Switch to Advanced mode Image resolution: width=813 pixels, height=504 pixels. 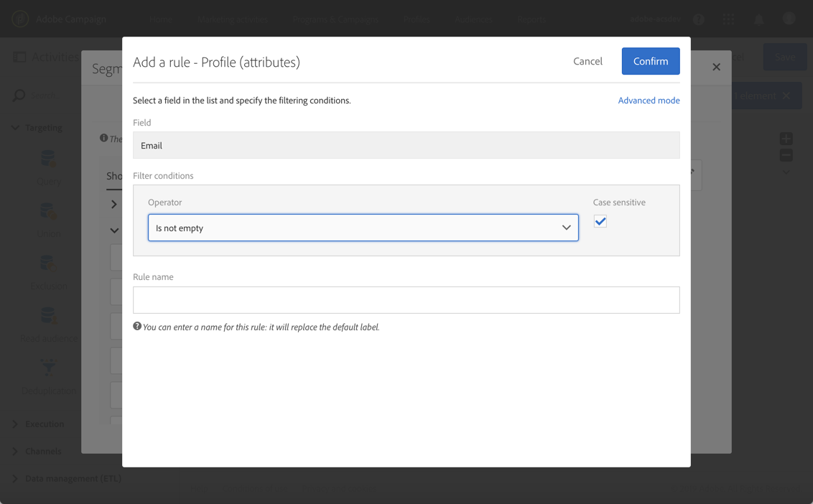tap(649, 101)
